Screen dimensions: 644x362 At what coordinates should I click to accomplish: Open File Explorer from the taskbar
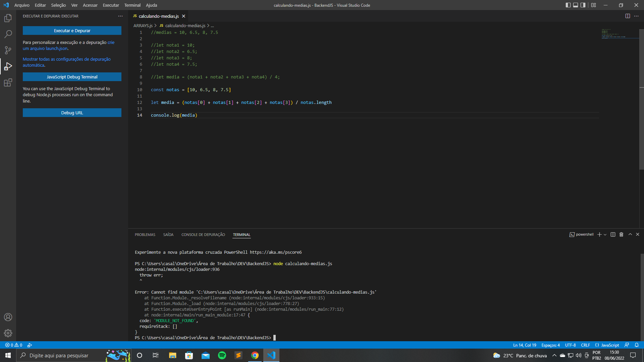pos(172,355)
